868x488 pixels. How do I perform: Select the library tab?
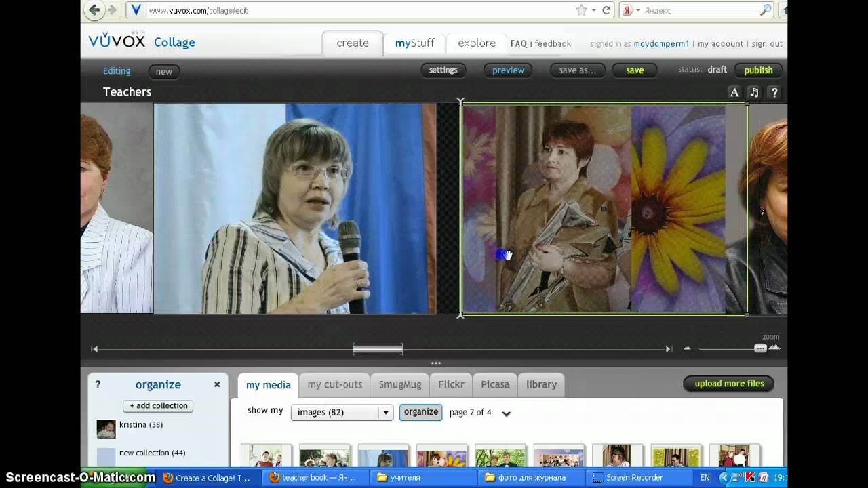pyautogui.click(x=541, y=384)
